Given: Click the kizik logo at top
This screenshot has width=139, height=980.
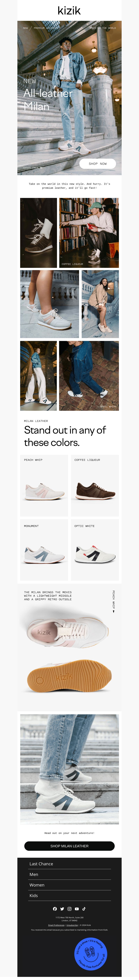Looking at the screenshot, I should coord(69,10).
